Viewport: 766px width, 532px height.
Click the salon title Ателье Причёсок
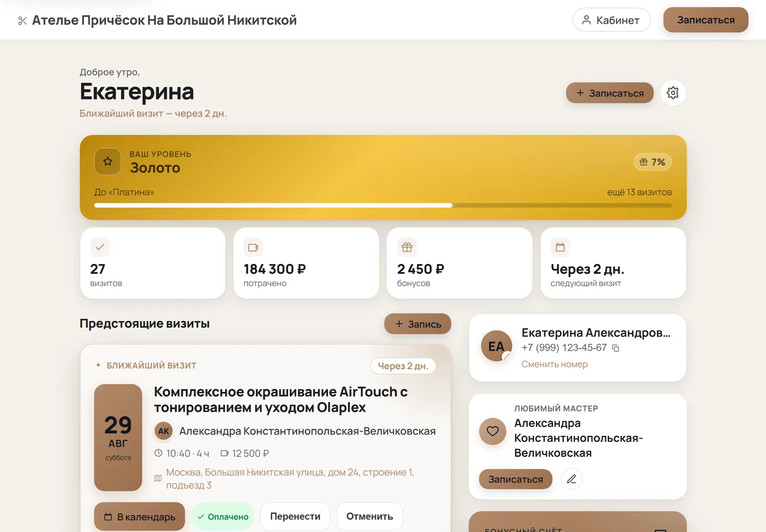(x=164, y=20)
